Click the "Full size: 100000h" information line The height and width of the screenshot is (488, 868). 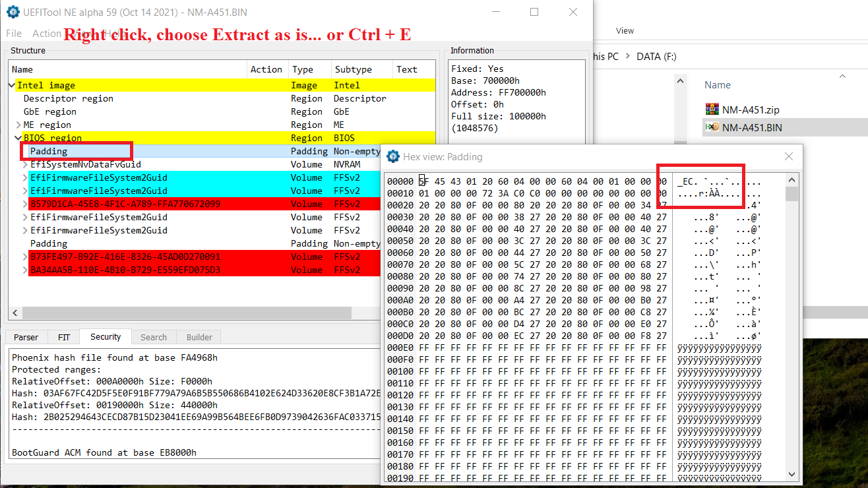499,116
